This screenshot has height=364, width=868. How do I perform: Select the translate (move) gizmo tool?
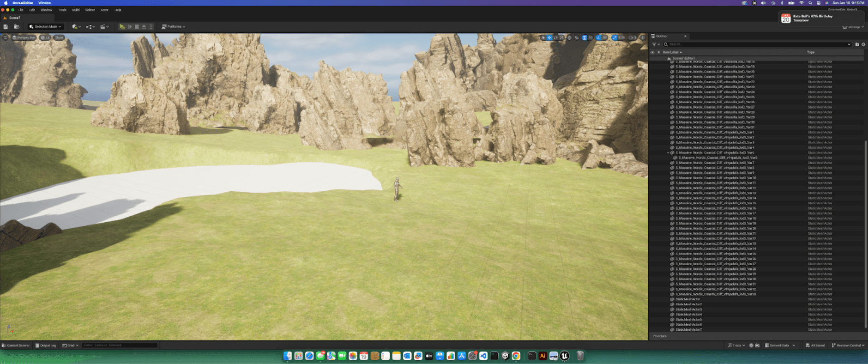click(x=549, y=38)
